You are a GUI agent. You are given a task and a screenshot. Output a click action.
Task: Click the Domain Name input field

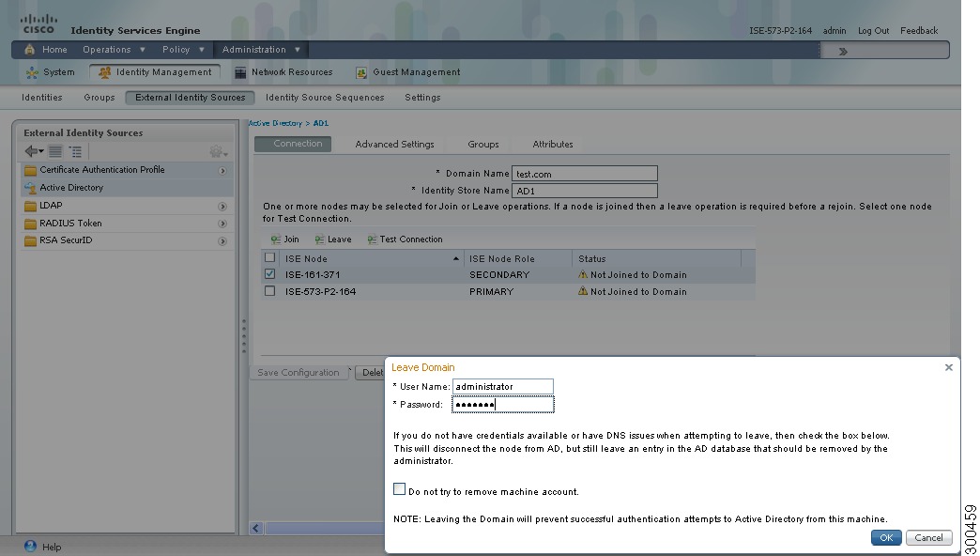coord(585,173)
